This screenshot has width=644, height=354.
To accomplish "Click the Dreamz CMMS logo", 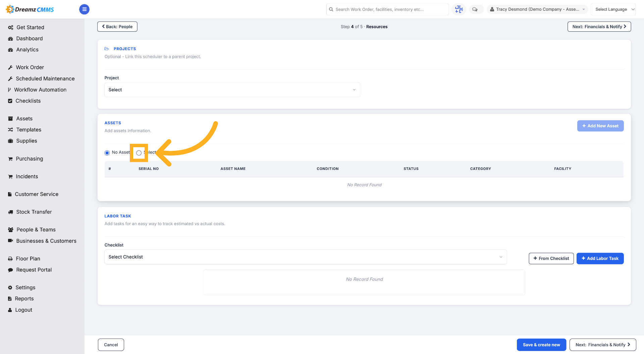I will coord(30,9).
